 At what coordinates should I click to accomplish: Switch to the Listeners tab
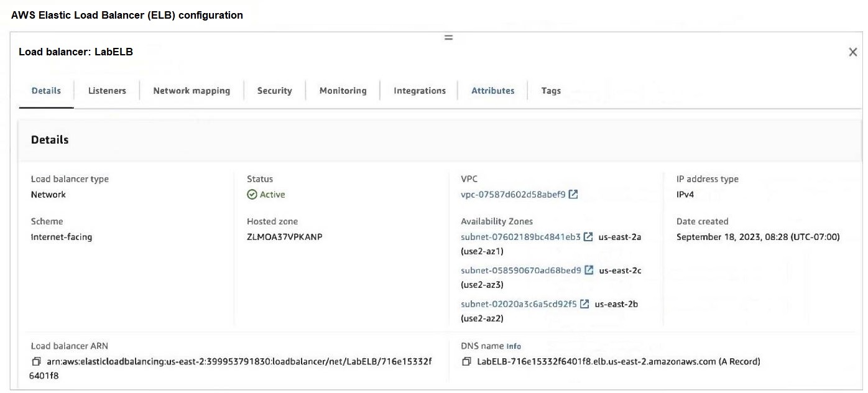pyautogui.click(x=107, y=91)
